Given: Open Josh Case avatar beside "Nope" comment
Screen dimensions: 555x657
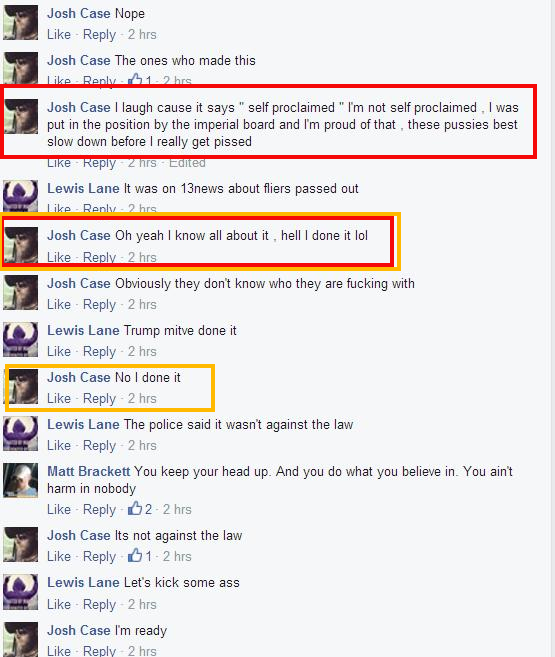Looking at the screenshot, I should pos(21,23).
